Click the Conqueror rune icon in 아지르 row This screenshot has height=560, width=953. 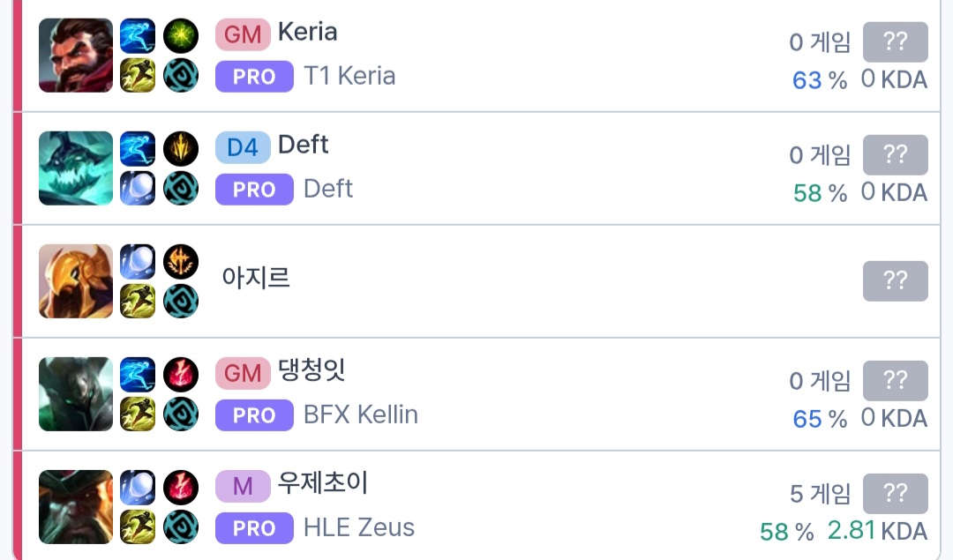(x=181, y=262)
